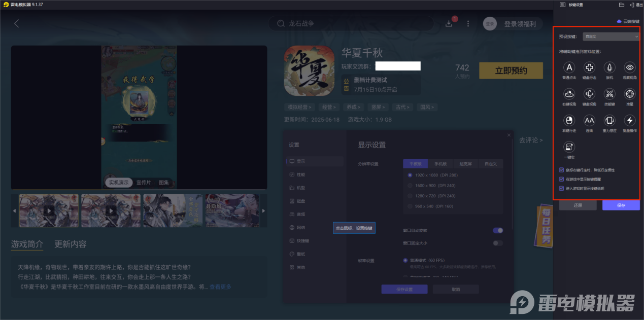Open downloads icon with red badge

[449, 23]
